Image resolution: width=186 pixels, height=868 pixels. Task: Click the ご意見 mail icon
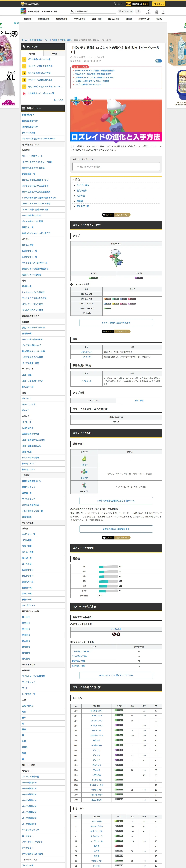(x=156, y=11)
